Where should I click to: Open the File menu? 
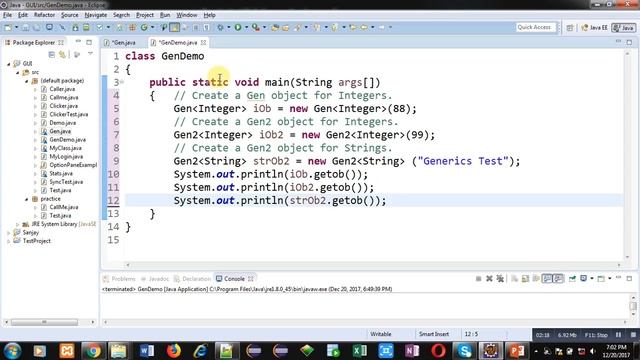click(x=7, y=15)
